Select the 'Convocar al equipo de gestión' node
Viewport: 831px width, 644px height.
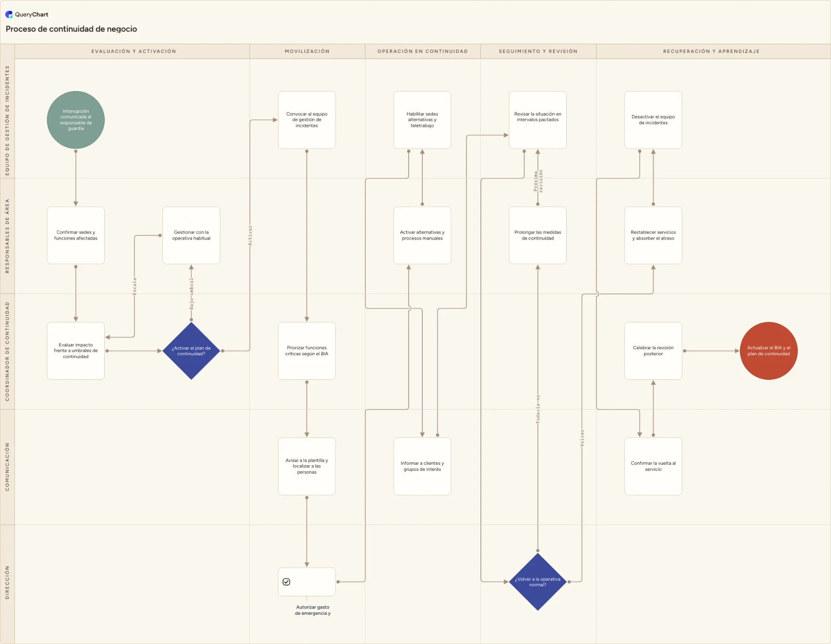[x=307, y=120]
